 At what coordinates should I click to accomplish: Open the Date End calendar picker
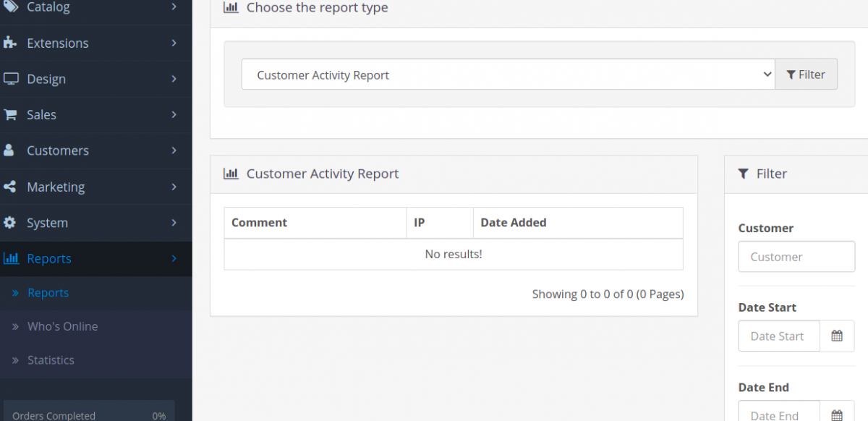click(837, 414)
